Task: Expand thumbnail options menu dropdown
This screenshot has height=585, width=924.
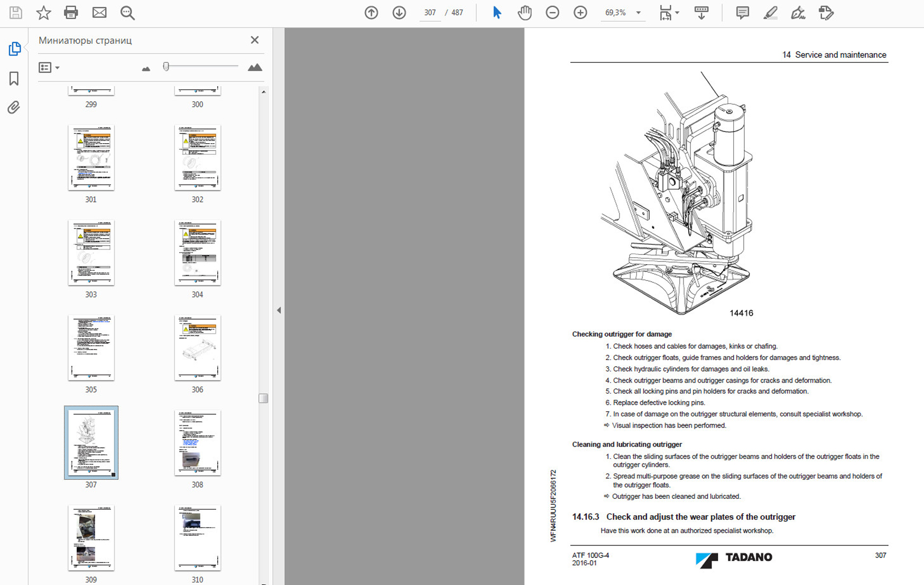Action: click(49, 68)
